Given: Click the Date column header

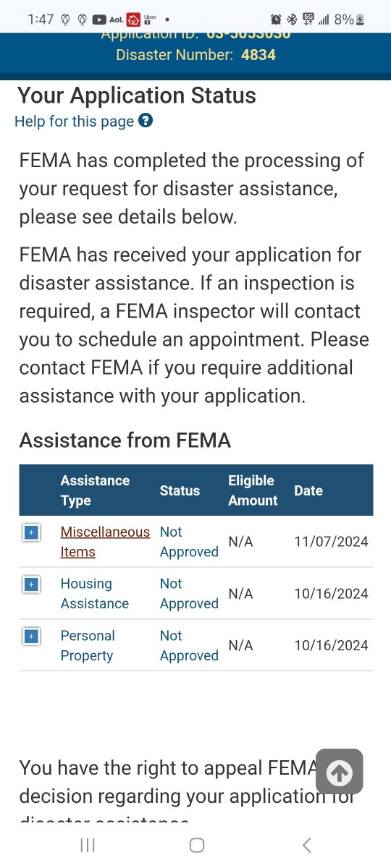Looking at the screenshot, I should click(308, 490).
